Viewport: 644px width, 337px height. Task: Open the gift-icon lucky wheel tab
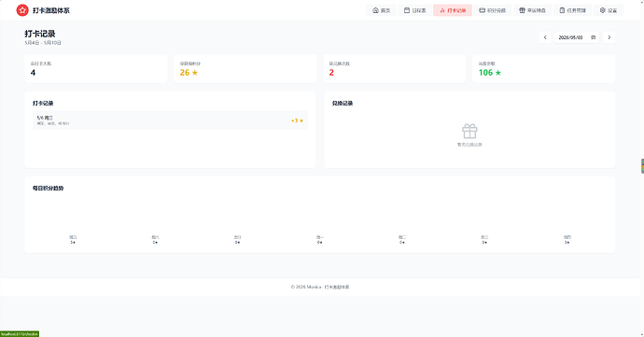(x=532, y=10)
